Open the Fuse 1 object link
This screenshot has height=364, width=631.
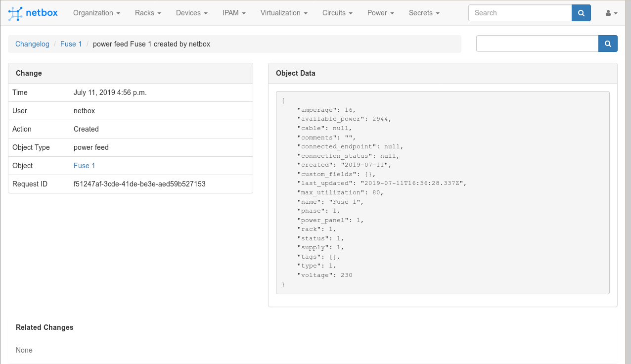[x=85, y=166]
